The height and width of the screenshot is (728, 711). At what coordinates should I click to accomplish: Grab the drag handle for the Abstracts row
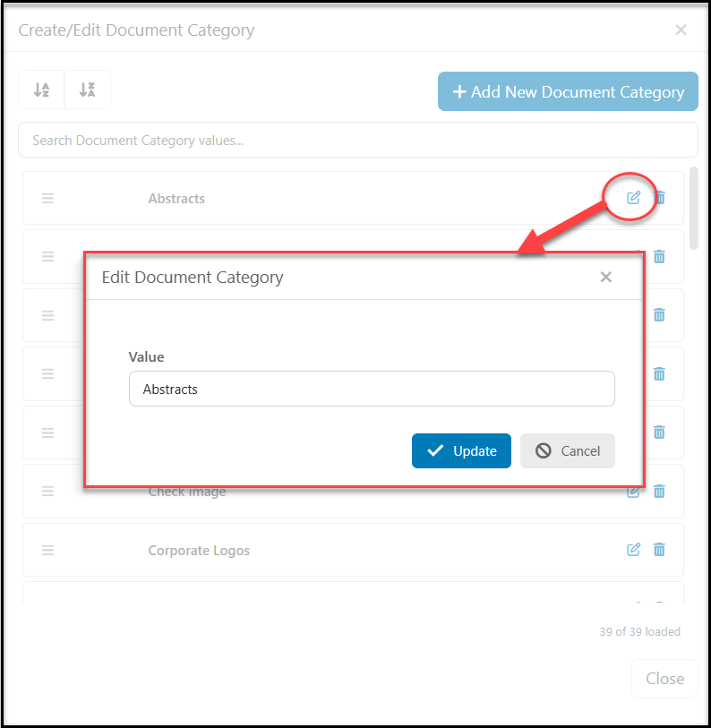(x=47, y=198)
